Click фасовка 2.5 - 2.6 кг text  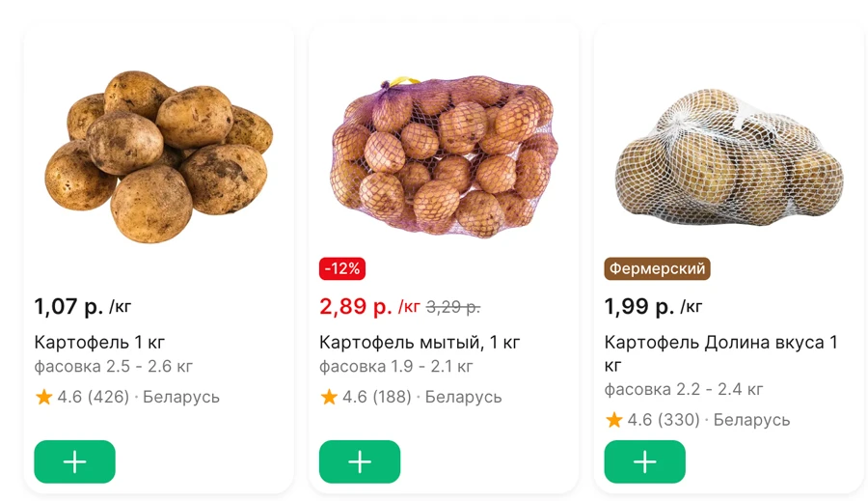pos(114,366)
